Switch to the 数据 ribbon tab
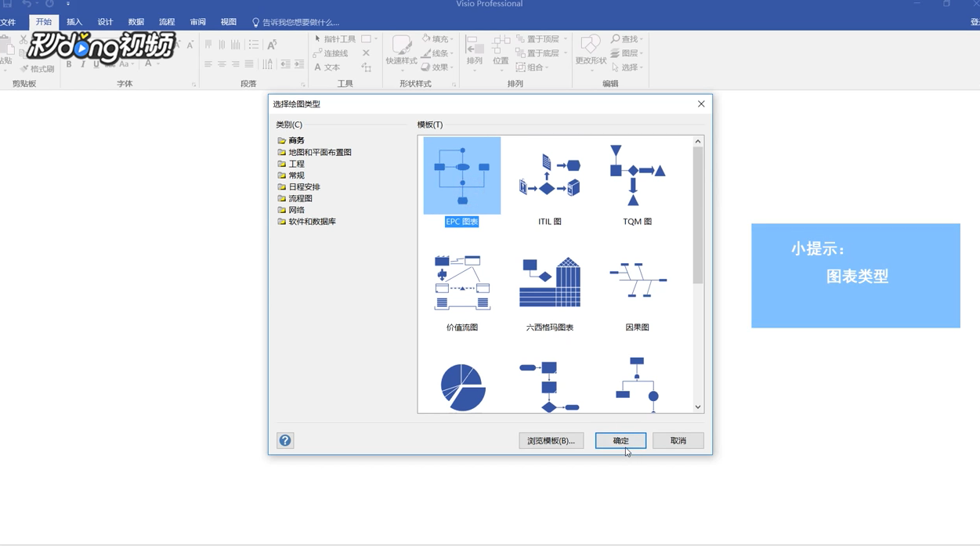Screen dimensions: 980x546 point(136,22)
